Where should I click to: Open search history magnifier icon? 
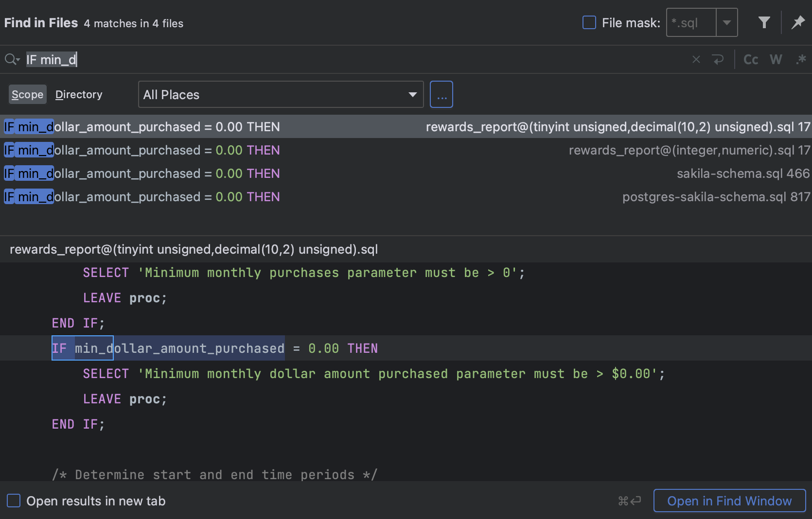pos(12,59)
